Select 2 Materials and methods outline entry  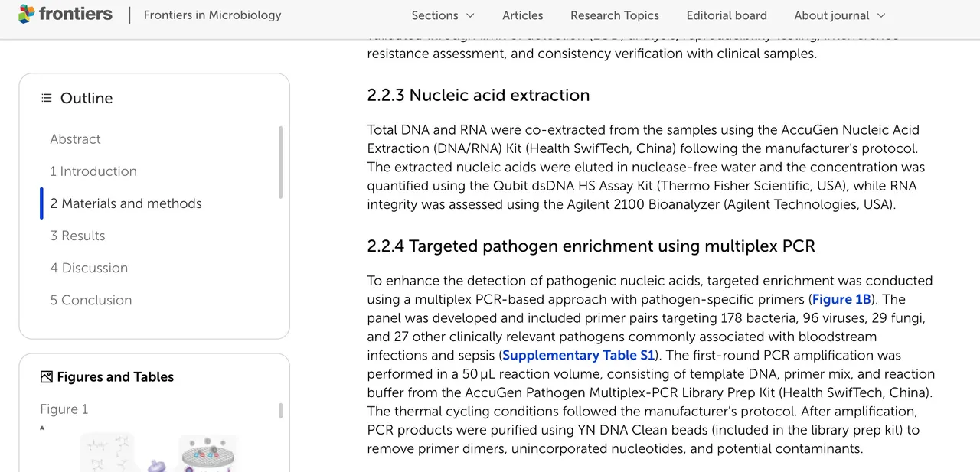[x=126, y=203]
